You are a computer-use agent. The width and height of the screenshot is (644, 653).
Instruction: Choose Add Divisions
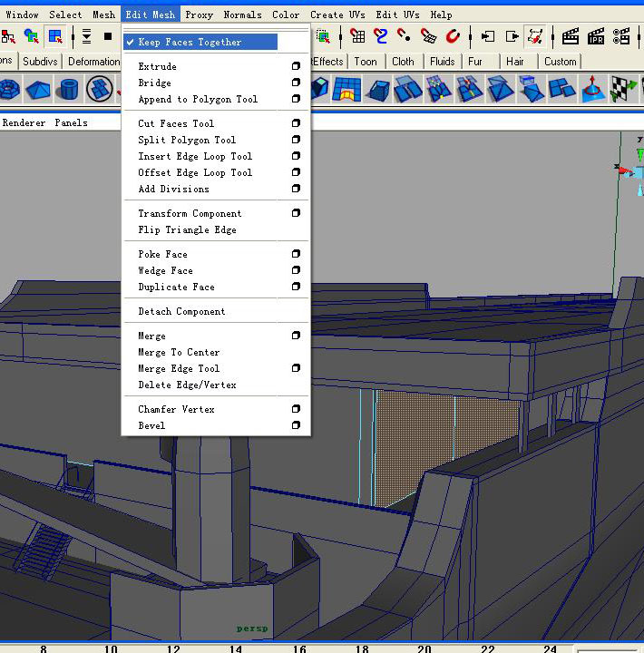(x=174, y=189)
